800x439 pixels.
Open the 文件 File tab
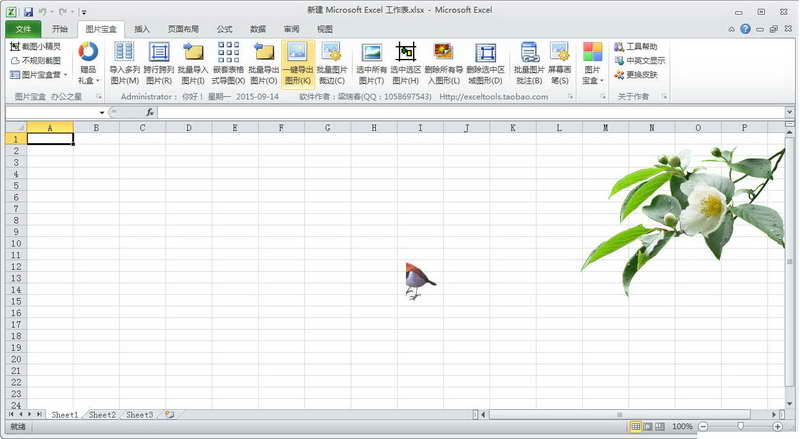click(23, 29)
